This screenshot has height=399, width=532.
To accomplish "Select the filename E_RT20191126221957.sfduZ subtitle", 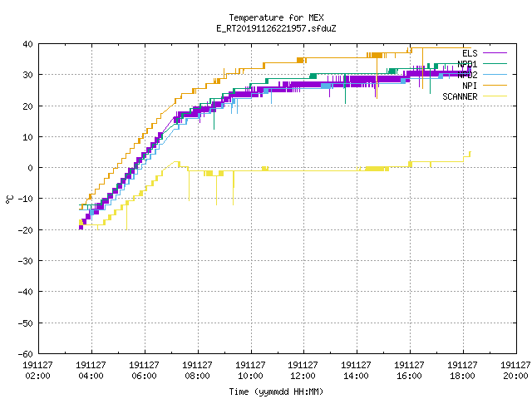I will point(276,28).
